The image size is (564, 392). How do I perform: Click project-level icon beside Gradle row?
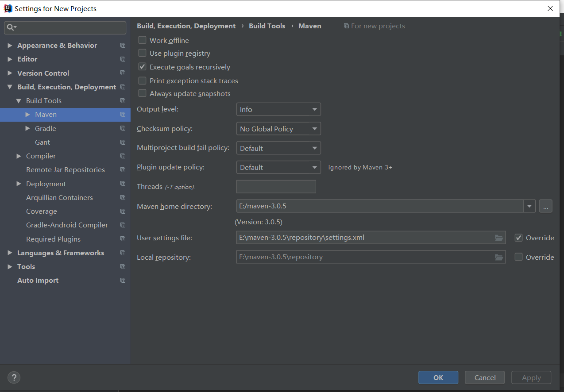123,128
